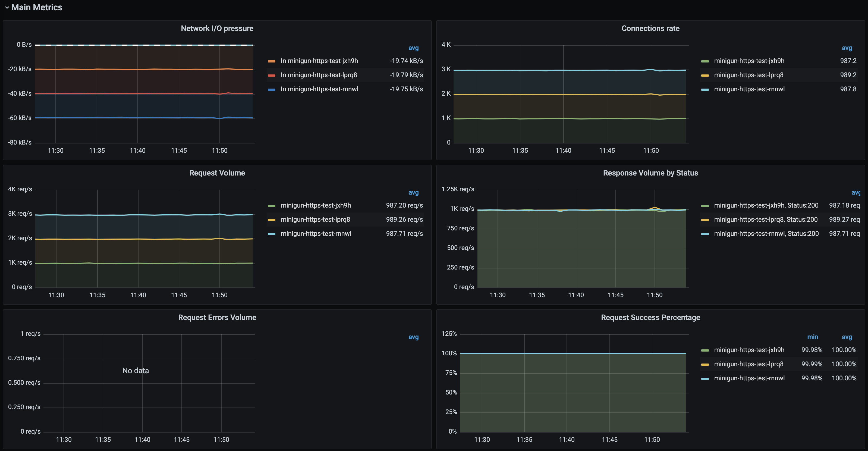Open Request Success Percentage panel title
The height and width of the screenshot is (451, 868).
pyautogui.click(x=650, y=318)
